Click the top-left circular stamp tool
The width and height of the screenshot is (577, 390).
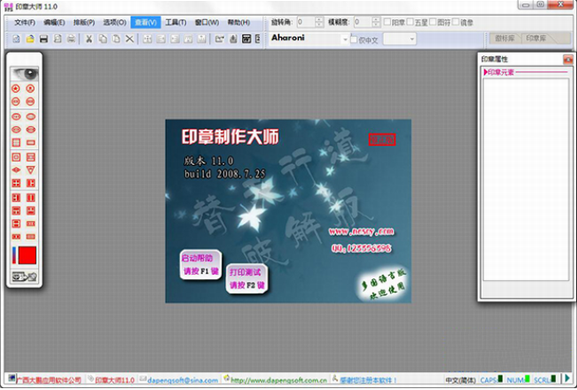pyautogui.click(x=16, y=88)
